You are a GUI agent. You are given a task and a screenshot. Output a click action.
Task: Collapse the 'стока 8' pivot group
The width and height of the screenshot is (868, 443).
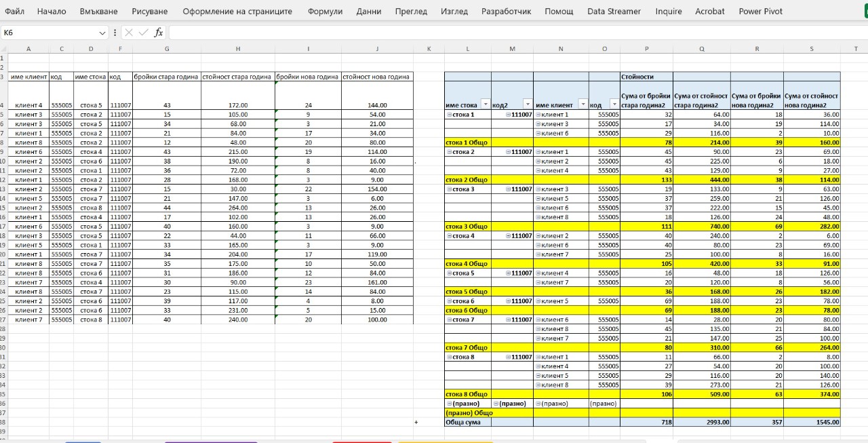coord(449,357)
